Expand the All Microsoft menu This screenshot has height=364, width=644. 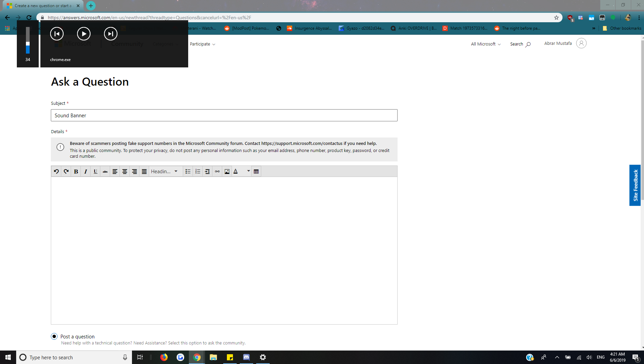(x=486, y=44)
